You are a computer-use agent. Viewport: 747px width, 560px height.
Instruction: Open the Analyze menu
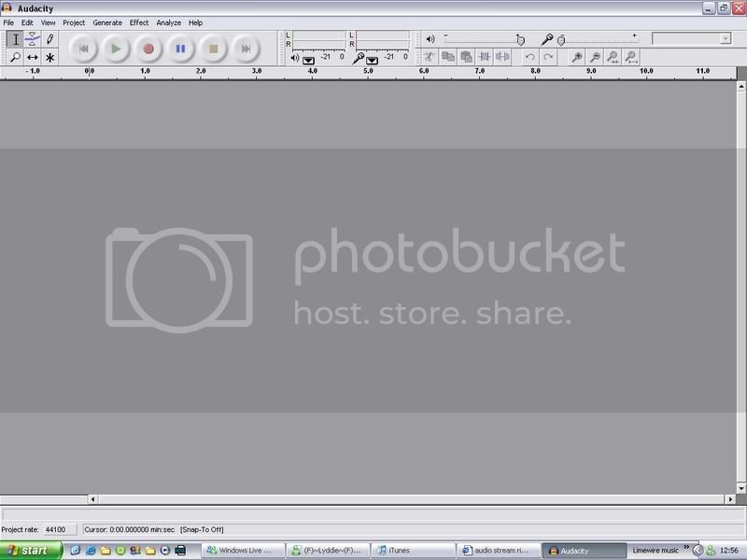pyautogui.click(x=169, y=22)
